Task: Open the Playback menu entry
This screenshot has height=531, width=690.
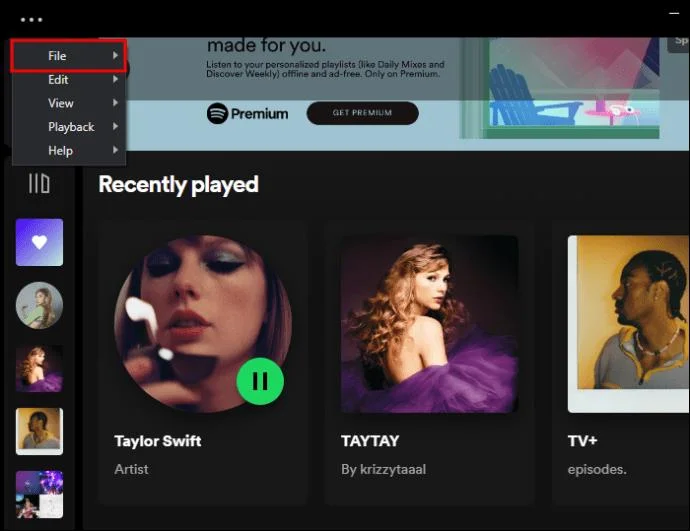Action: pyautogui.click(x=69, y=127)
